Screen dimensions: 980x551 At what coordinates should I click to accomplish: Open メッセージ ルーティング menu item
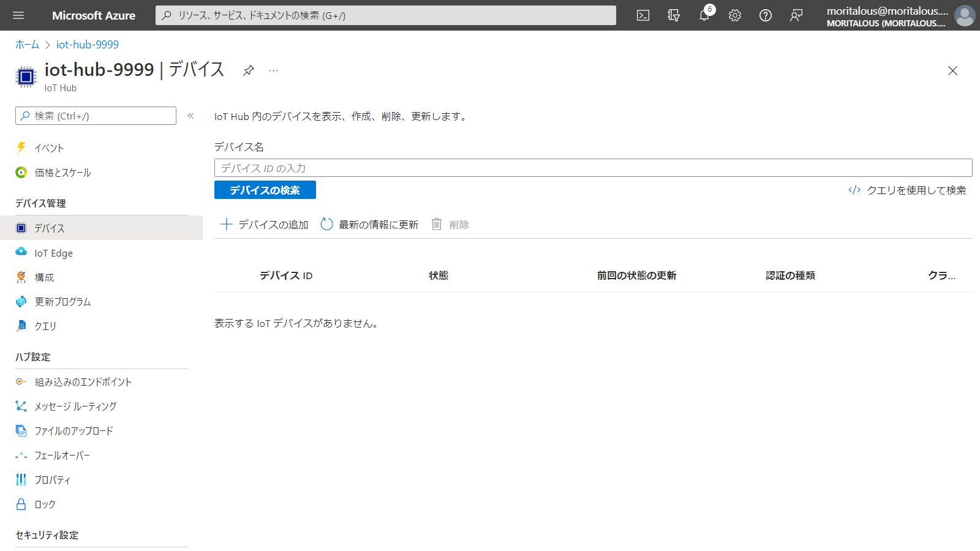[x=75, y=407]
